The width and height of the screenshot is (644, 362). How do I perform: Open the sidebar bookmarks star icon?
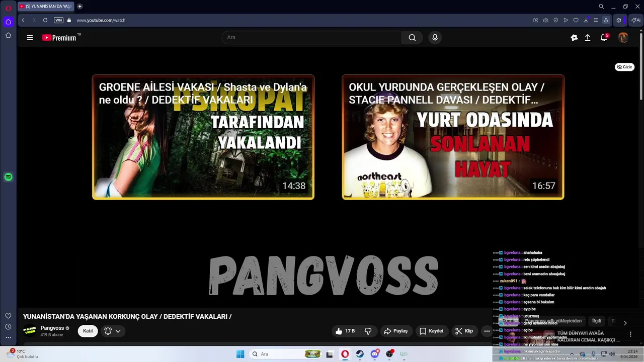pos(8,35)
